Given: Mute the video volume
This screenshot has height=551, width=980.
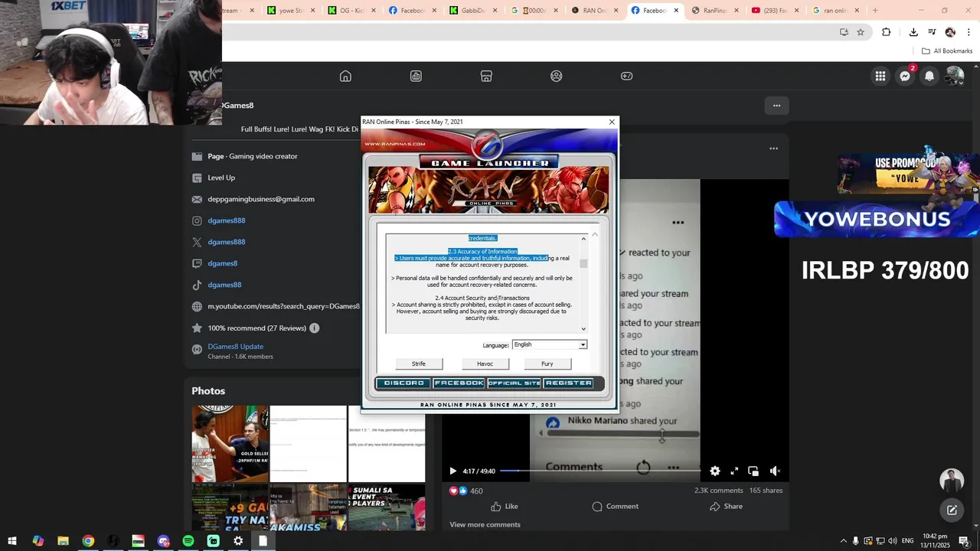Looking at the screenshot, I should pos(775,471).
